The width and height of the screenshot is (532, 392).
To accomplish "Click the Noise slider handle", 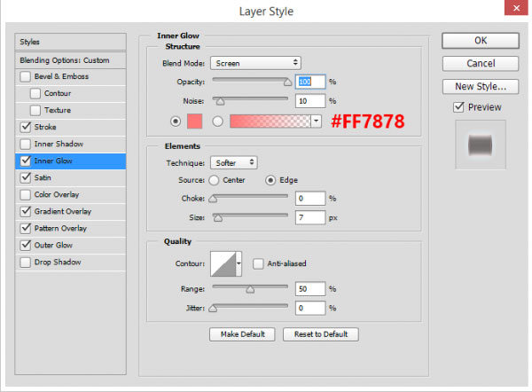I will coord(220,101).
